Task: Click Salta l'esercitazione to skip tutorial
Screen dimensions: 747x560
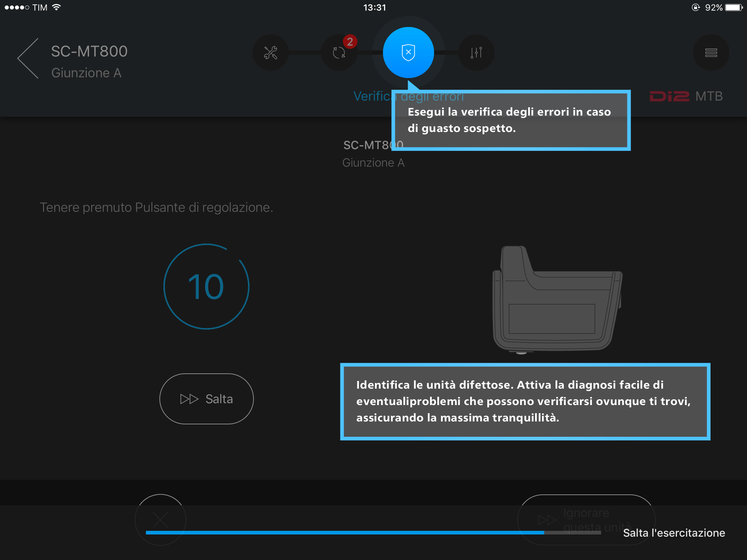Action: point(674,533)
